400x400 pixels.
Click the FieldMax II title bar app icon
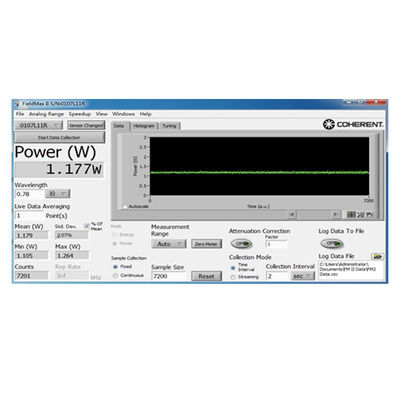click(17, 104)
